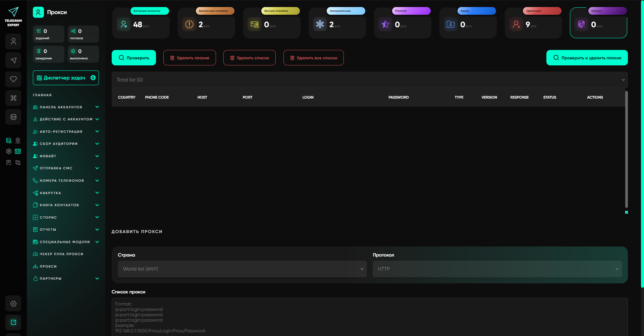The height and width of the screenshot is (336, 644).
Task: Open the database icon in the left rail
Action: point(13,117)
